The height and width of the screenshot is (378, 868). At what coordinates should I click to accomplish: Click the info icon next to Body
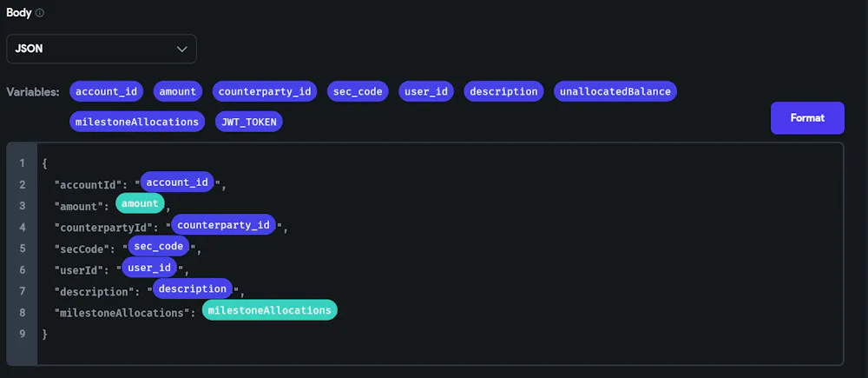[x=40, y=13]
